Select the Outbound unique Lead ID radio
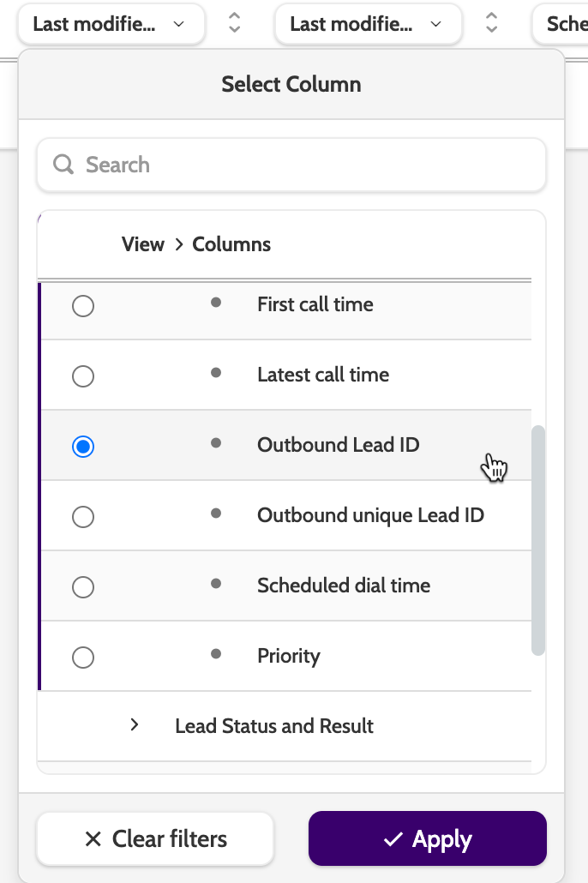 [83, 517]
